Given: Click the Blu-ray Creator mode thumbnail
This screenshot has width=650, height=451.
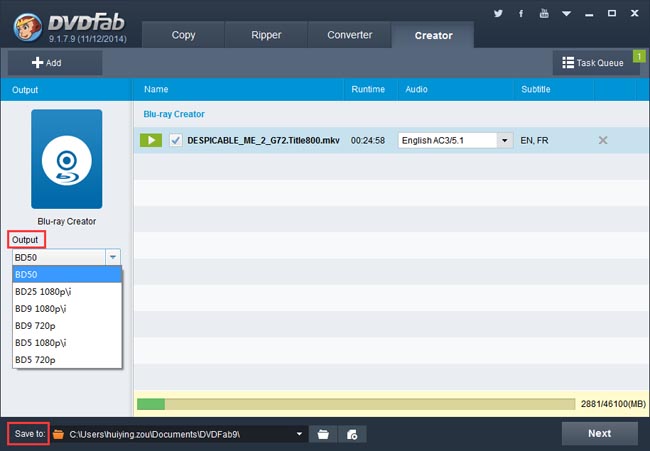Looking at the screenshot, I should point(67,159).
